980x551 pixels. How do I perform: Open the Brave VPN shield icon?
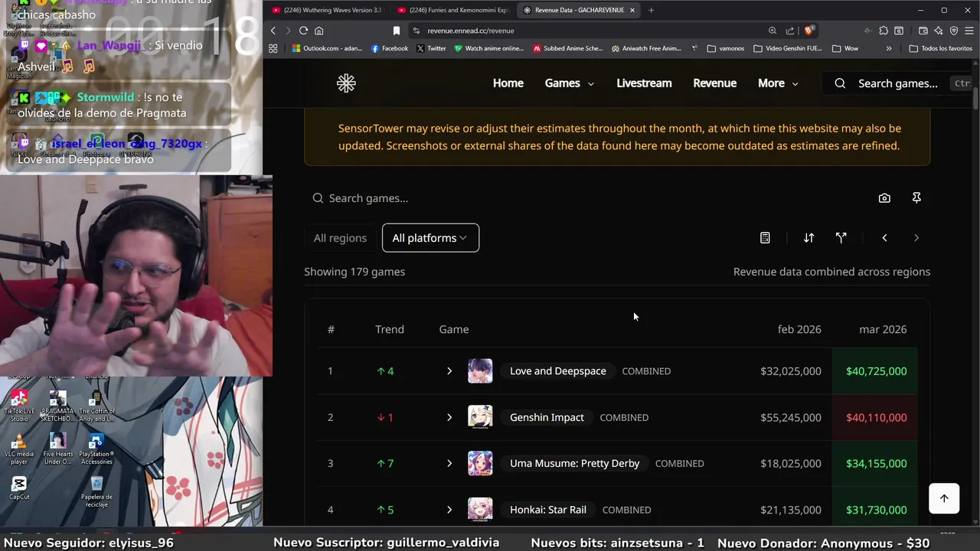point(954,31)
